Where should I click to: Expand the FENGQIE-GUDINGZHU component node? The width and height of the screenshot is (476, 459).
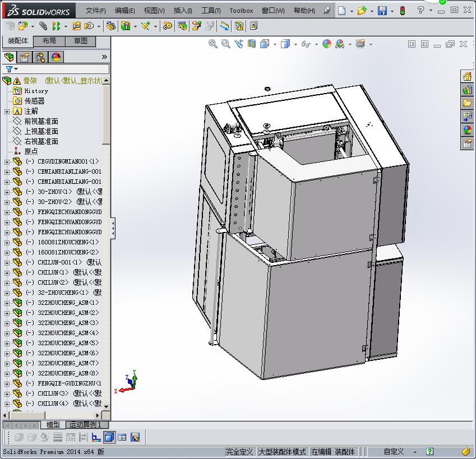7,384
